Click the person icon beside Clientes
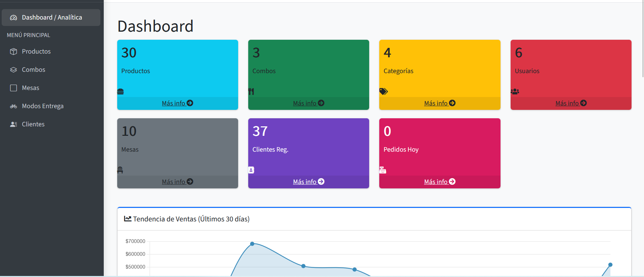The image size is (644, 277). [13, 124]
